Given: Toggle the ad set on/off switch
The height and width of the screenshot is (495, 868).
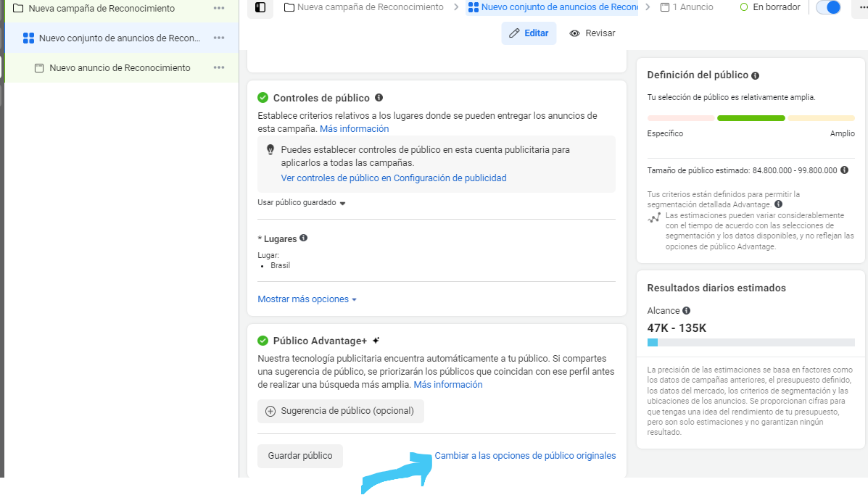Looking at the screenshot, I should coord(827,7).
